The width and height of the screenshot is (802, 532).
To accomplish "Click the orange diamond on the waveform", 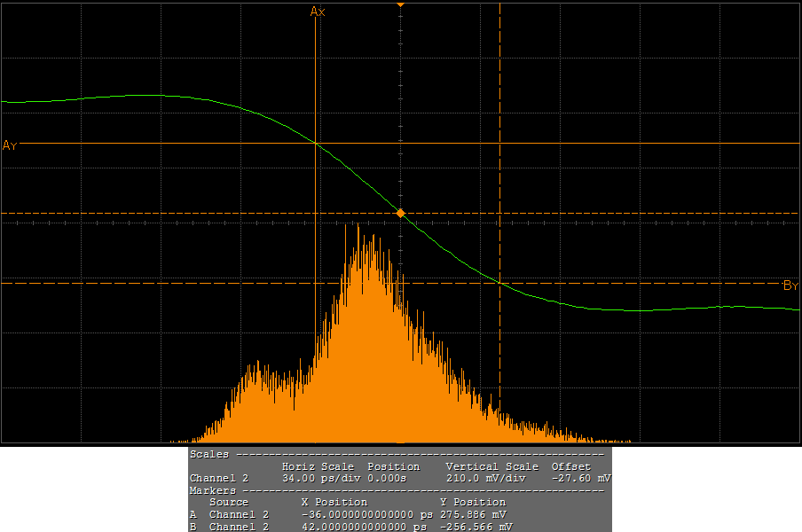I will [400, 214].
